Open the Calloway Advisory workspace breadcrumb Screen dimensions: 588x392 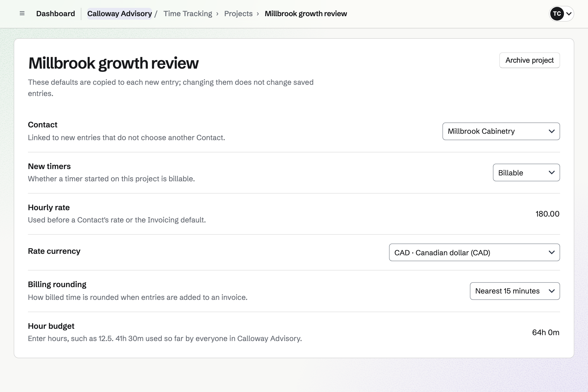[120, 13]
